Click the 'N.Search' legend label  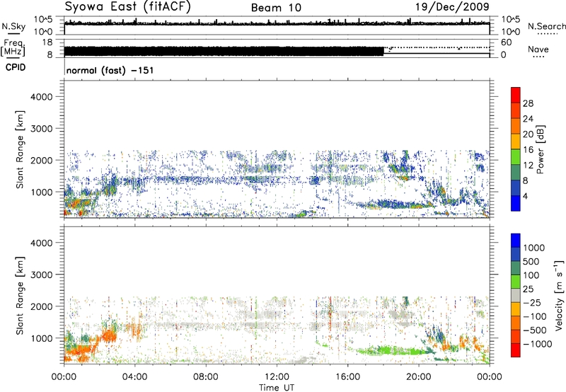coord(546,26)
